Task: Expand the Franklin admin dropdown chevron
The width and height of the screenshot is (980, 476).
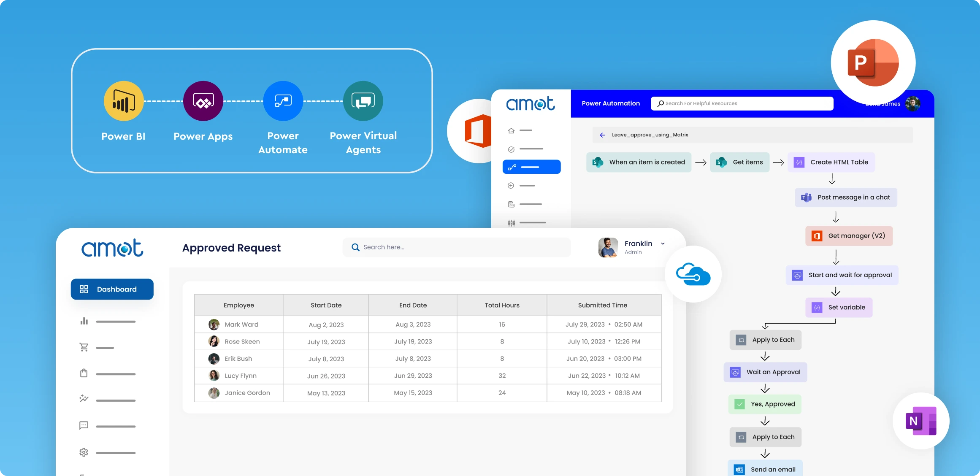Action: coord(663,244)
